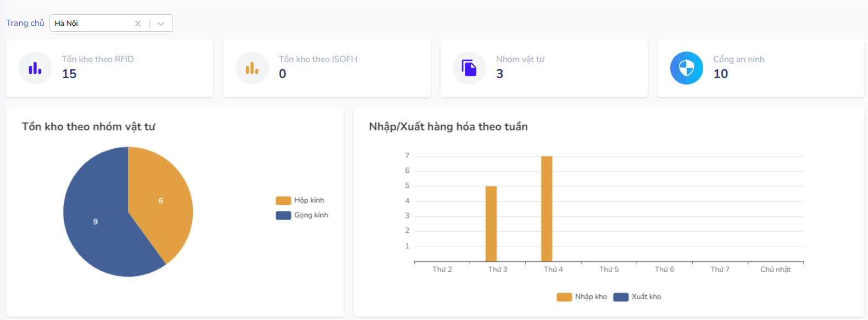Image resolution: width=868 pixels, height=320 pixels.
Task: Click the shield icon for Cổng an ninh
Action: [686, 68]
